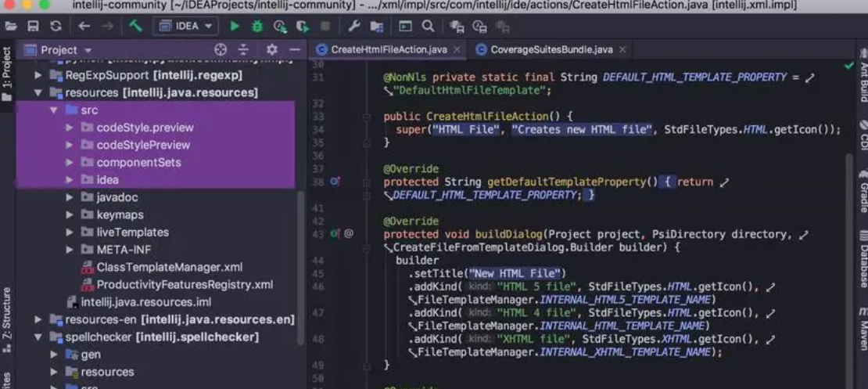Expand the javadoc folder in tree
This screenshot has width=868, height=389.
pyautogui.click(x=70, y=197)
